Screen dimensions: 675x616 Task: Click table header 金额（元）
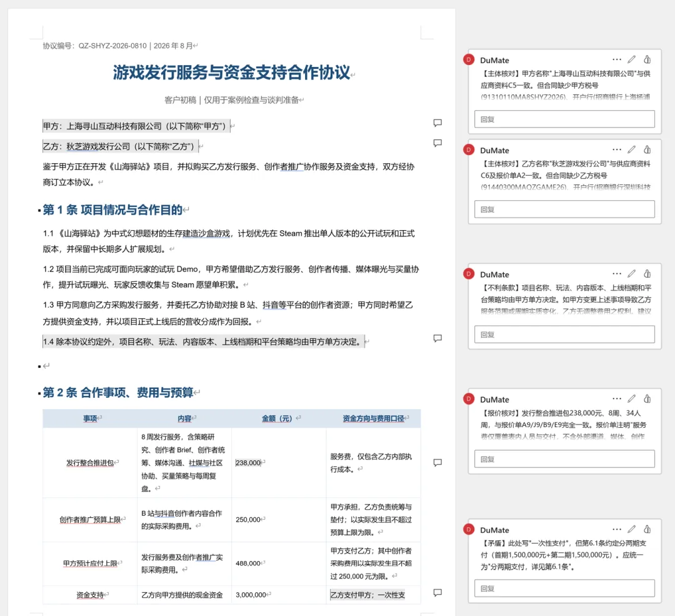277,418
